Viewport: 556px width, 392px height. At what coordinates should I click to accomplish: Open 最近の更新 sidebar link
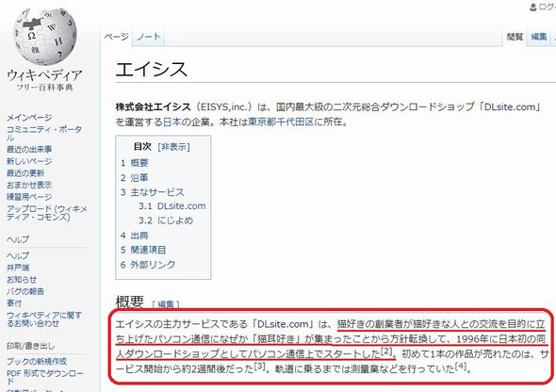click(25, 173)
